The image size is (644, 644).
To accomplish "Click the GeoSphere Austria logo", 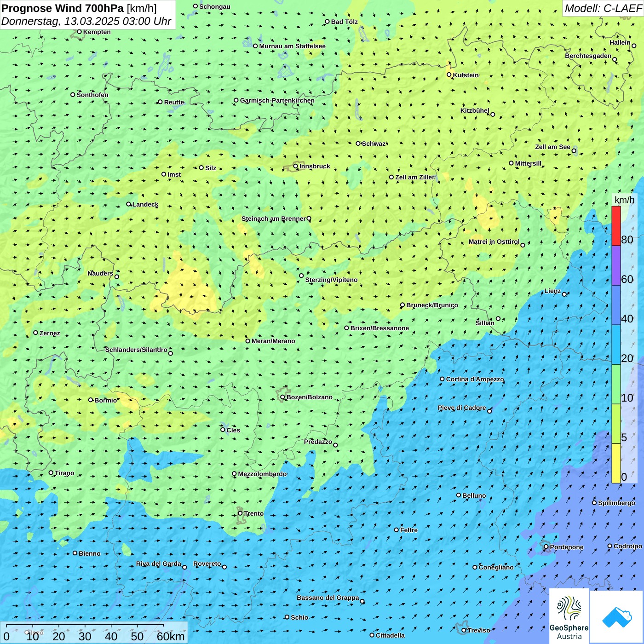I will [x=569, y=615].
